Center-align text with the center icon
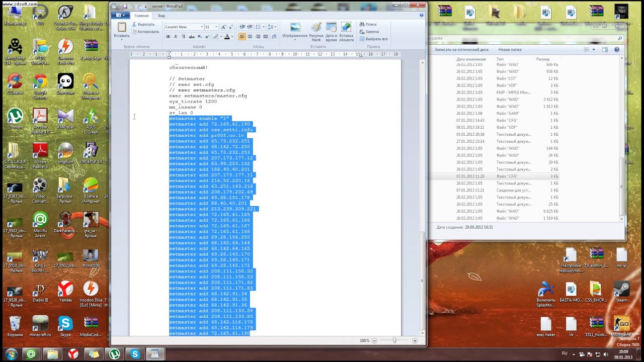 [x=250, y=37]
